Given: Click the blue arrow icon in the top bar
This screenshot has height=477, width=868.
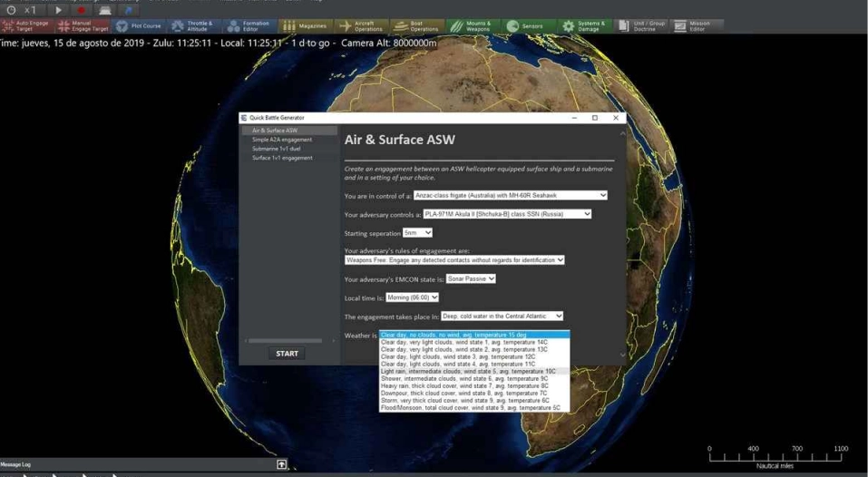Looking at the screenshot, I should pos(129,10).
